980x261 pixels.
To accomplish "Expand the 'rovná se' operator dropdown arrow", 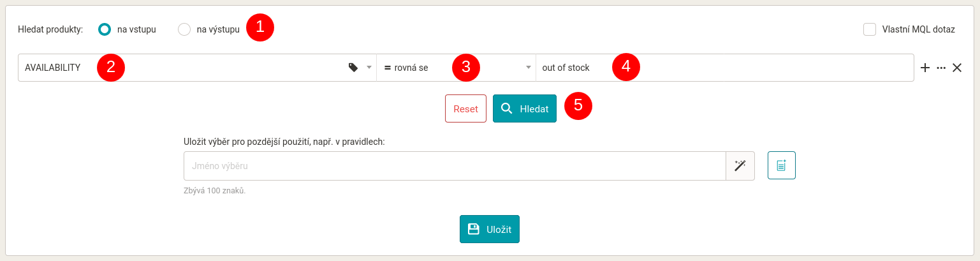I will click(528, 68).
